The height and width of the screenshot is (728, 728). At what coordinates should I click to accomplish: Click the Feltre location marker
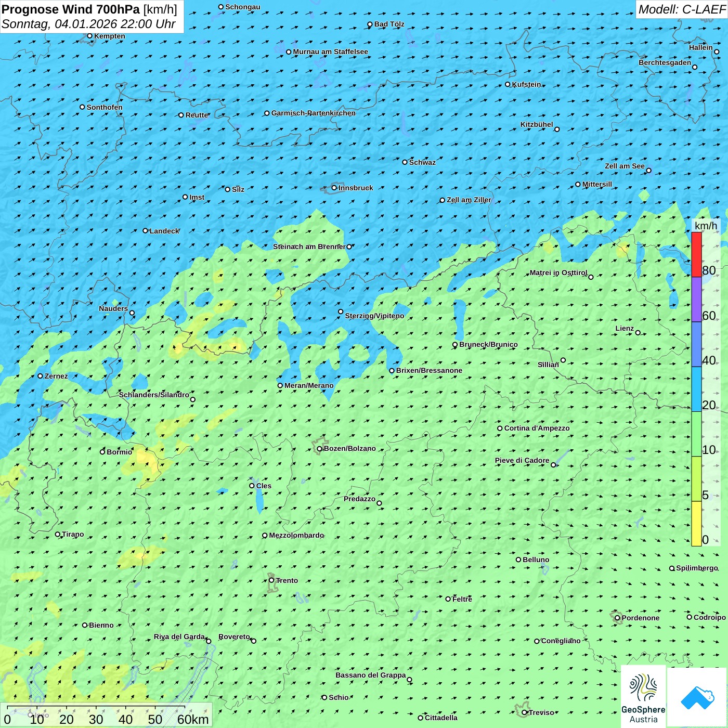click(x=448, y=599)
